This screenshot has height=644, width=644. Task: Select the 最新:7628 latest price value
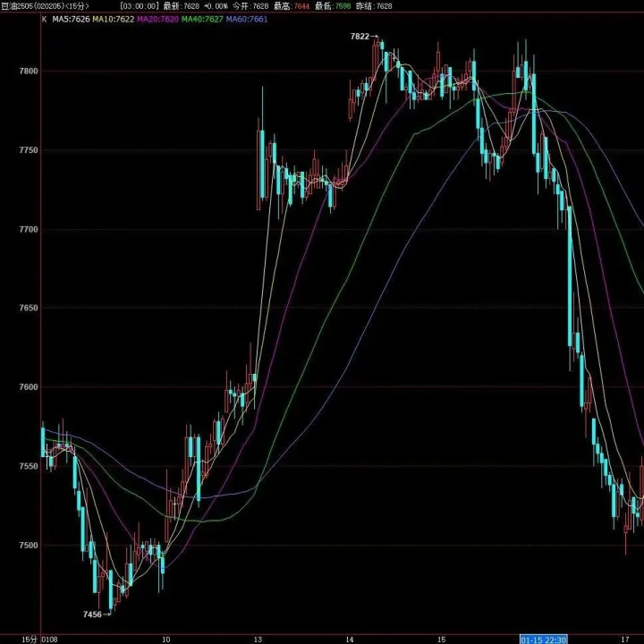[x=181, y=6]
